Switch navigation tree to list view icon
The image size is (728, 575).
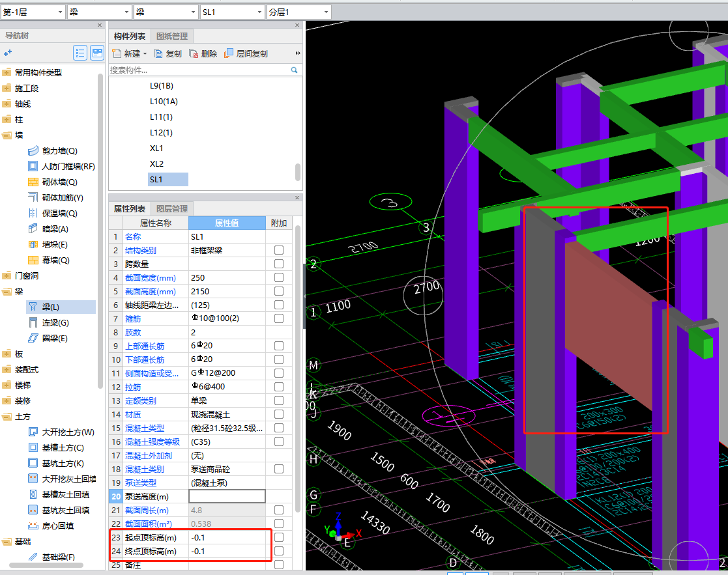[80, 53]
